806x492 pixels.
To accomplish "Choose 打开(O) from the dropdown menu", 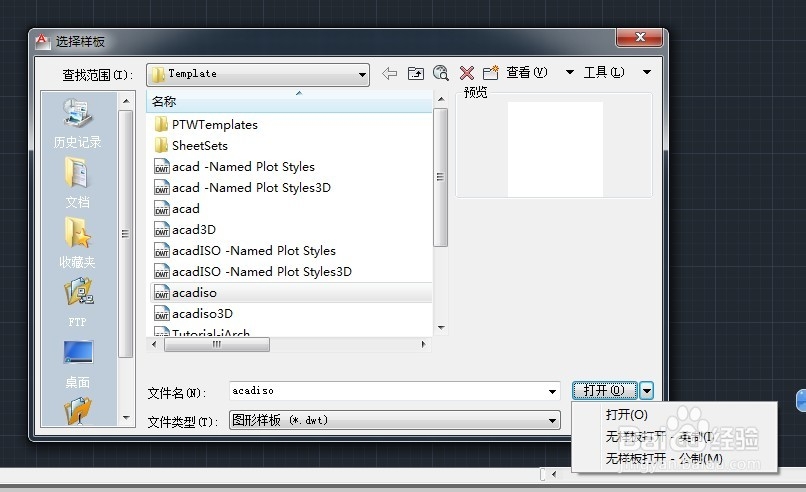I will 626,414.
